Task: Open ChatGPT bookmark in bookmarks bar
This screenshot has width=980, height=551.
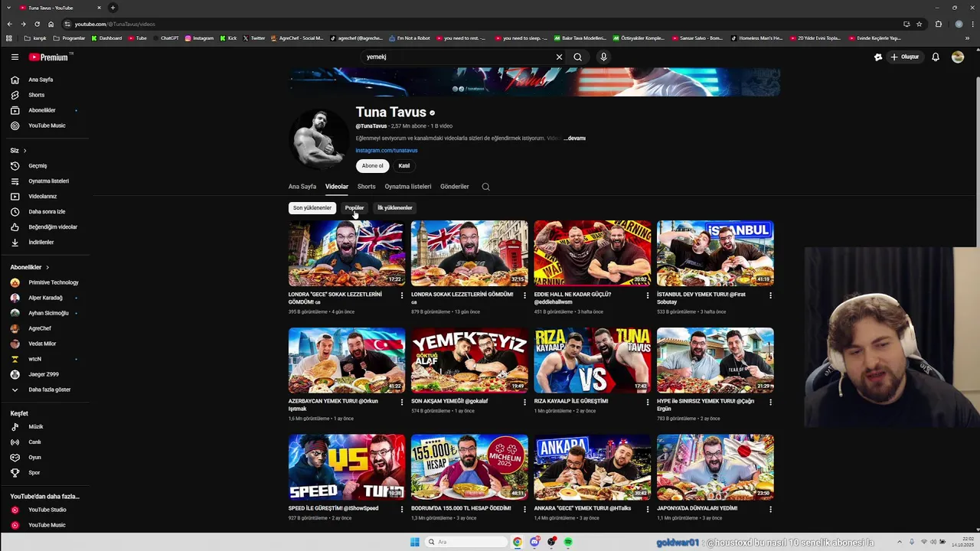Action: (166, 38)
